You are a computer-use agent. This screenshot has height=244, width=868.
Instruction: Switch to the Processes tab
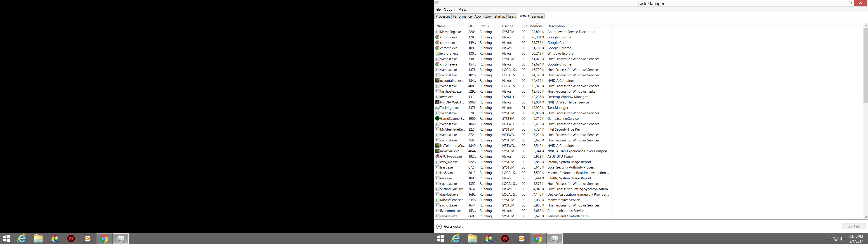(x=442, y=16)
